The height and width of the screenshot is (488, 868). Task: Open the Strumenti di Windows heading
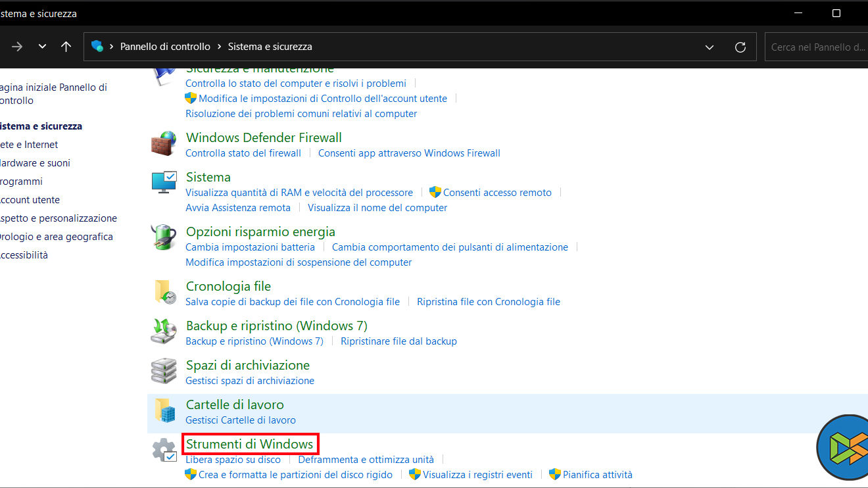coord(249,444)
